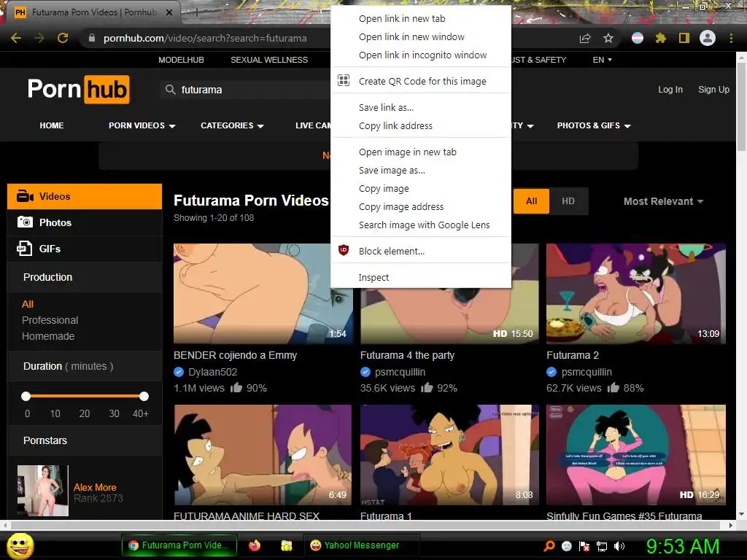Image resolution: width=747 pixels, height=560 pixels.
Task: Open the psmcquillin uploader link under Futurama 2
Action: (x=587, y=372)
